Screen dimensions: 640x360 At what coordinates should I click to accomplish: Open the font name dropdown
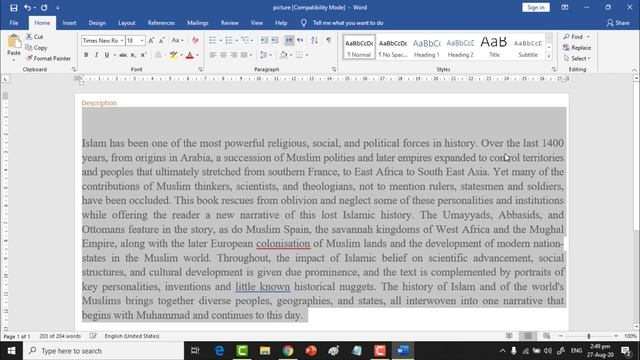[122, 40]
